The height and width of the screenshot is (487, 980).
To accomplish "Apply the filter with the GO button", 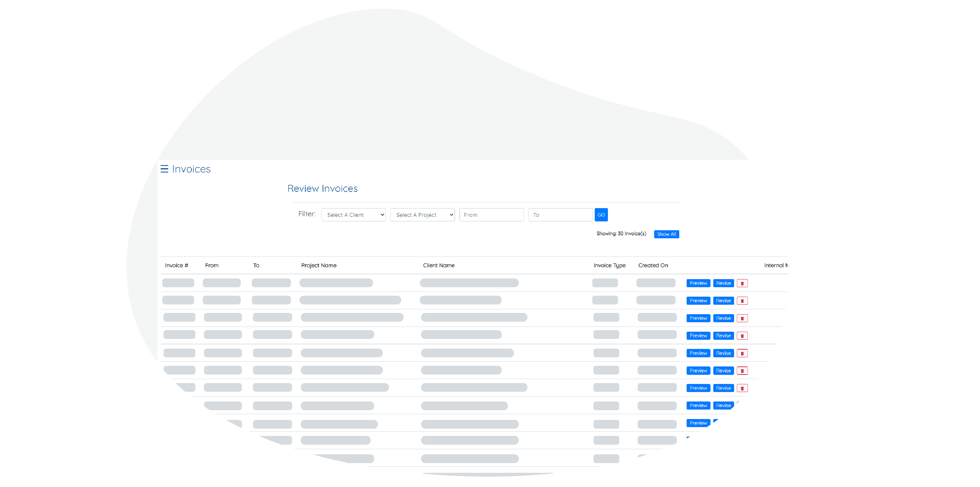I will [601, 215].
